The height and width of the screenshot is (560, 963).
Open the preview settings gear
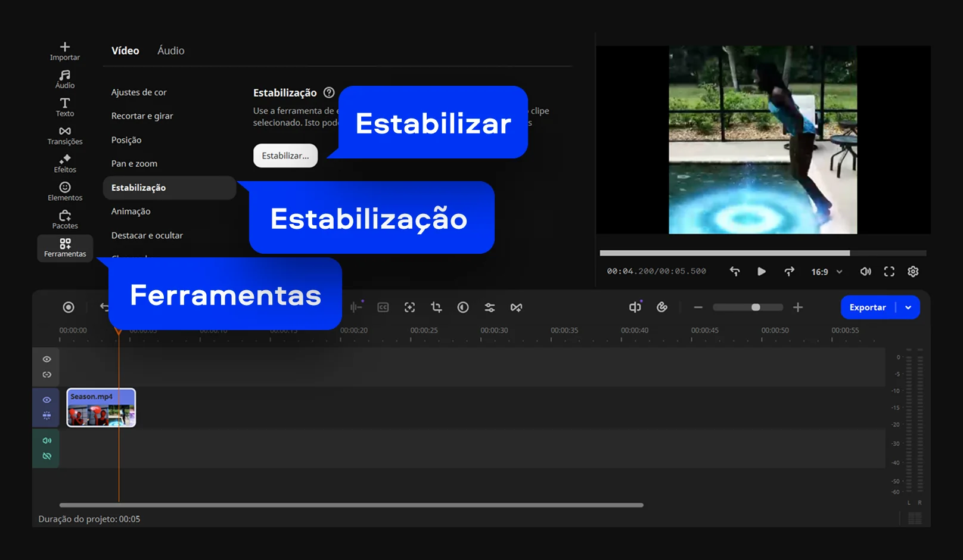click(x=912, y=272)
